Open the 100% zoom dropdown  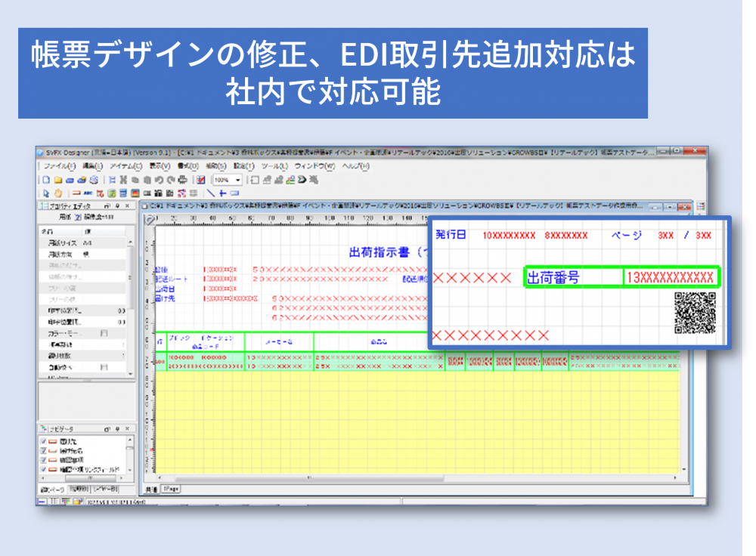[x=237, y=181]
